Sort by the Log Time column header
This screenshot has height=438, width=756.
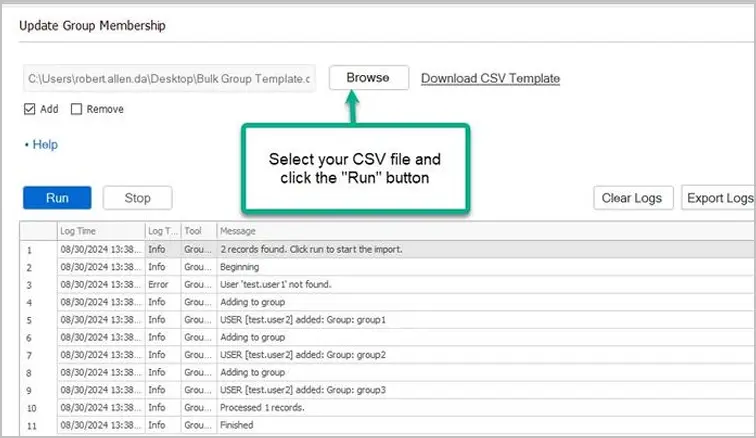pyautogui.click(x=101, y=231)
